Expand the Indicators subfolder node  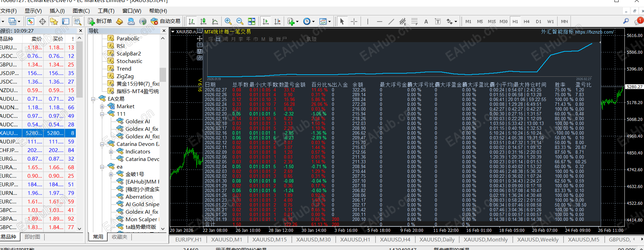pos(111,152)
